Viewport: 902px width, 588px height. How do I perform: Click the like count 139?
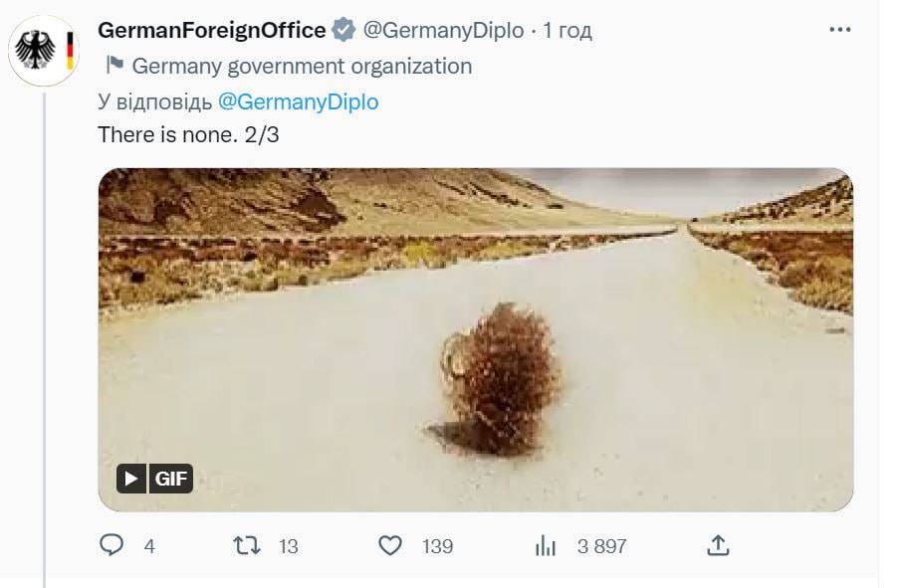pyautogui.click(x=437, y=546)
